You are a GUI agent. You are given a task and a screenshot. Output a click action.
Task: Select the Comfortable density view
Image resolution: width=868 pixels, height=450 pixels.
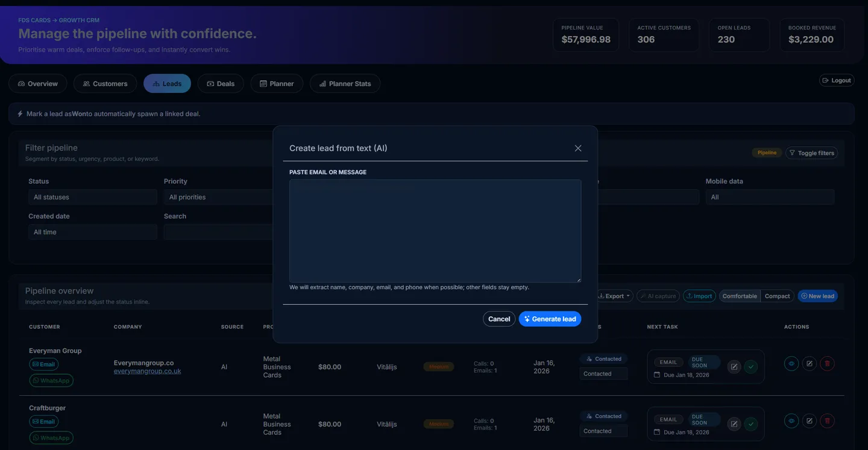point(740,296)
